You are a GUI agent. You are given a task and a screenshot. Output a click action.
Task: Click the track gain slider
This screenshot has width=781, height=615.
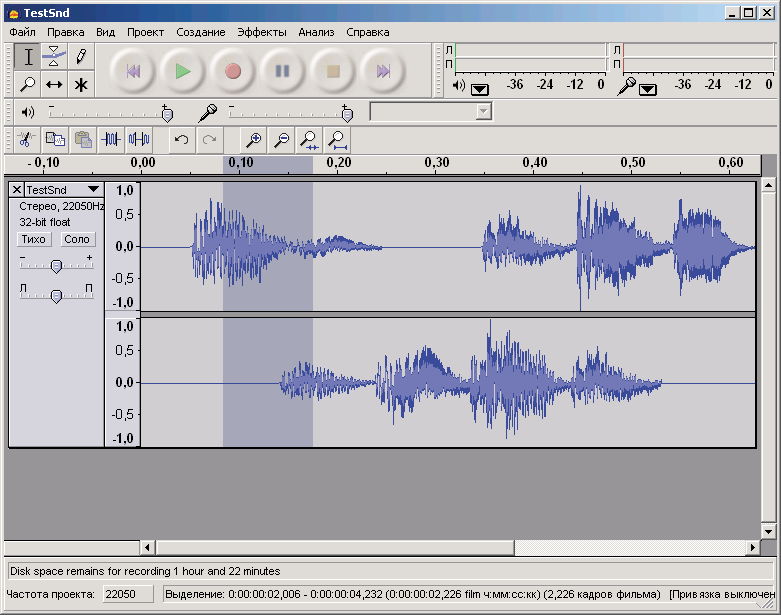57,266
